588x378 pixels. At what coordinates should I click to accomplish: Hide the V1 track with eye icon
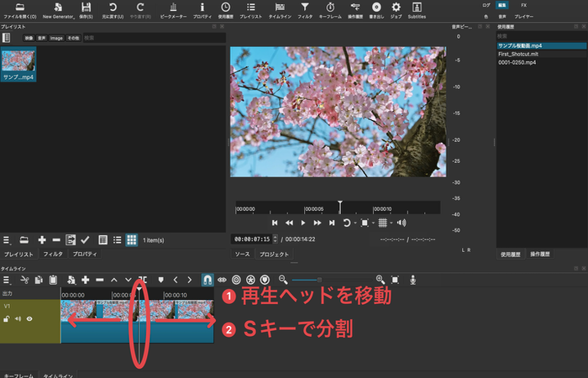[29, 318]
